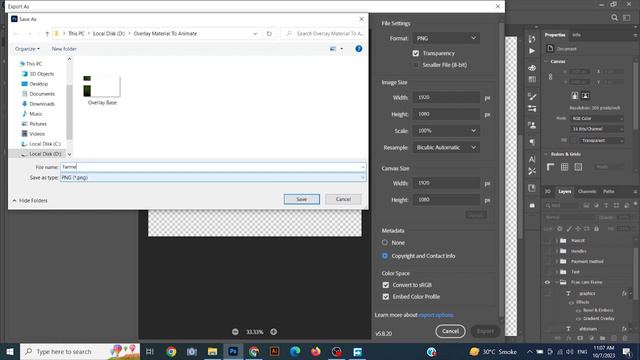Screen dimensions: 640x360
Task: Switch to the Layers tab
Action: click(565, 191)
